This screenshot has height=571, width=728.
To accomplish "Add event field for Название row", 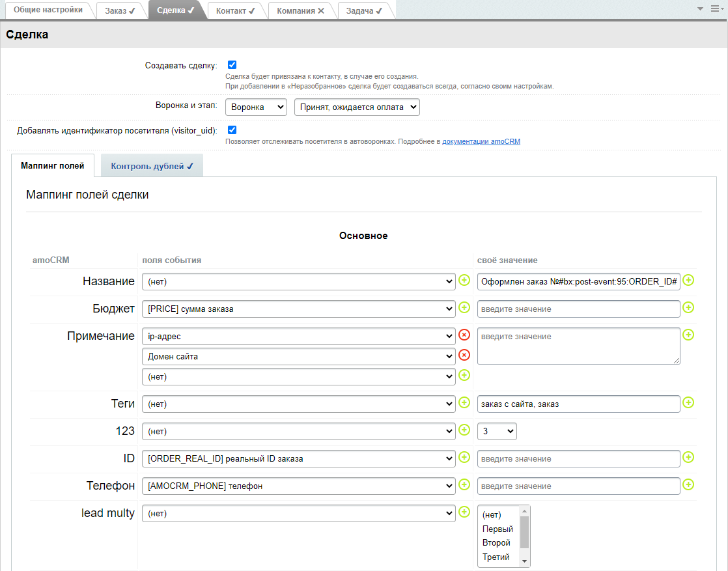I will point(464,280).
